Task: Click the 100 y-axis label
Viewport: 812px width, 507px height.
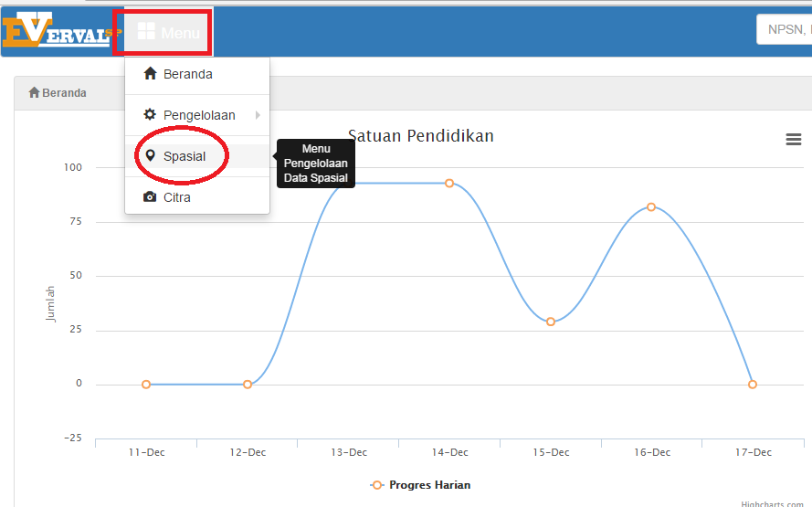Action: [73, 167]
